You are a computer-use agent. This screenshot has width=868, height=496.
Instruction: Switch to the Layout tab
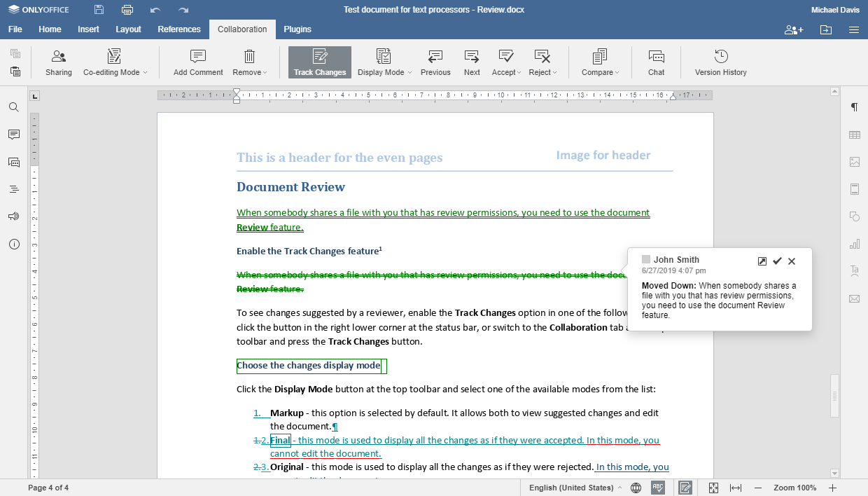coord(128,29)
